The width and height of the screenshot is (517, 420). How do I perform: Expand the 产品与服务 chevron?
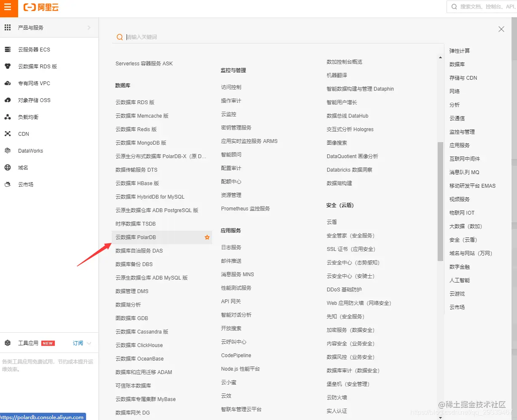(89, 27)
